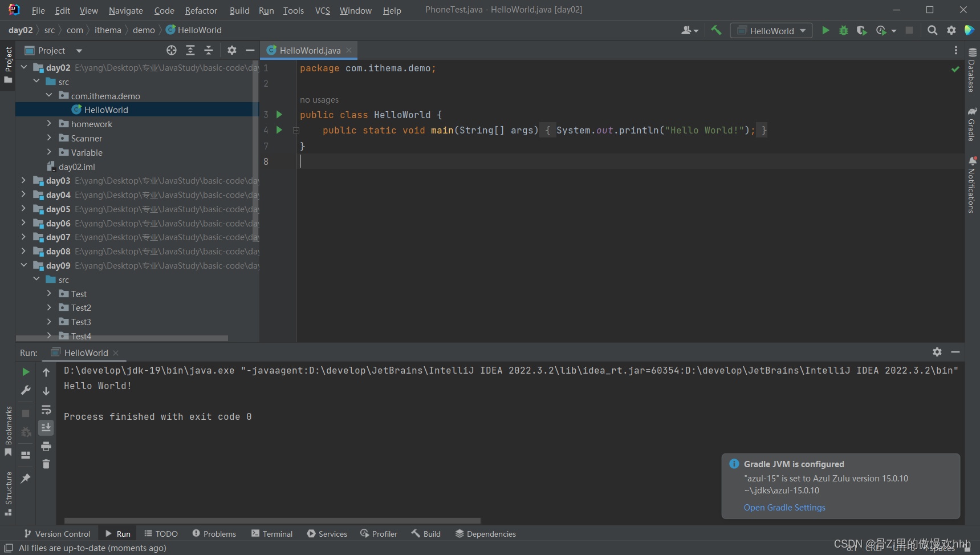This screenshot has width=980, height=555.
Task: Pin the Run tab
Action: [x=26, y=479]
